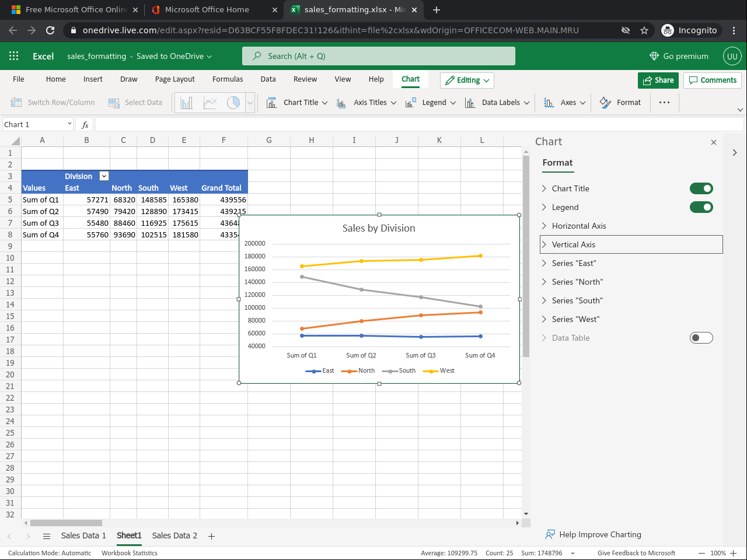Screen dimensions: 747x560
Task: Click the Format paint bucket icon
Action: 605,103
